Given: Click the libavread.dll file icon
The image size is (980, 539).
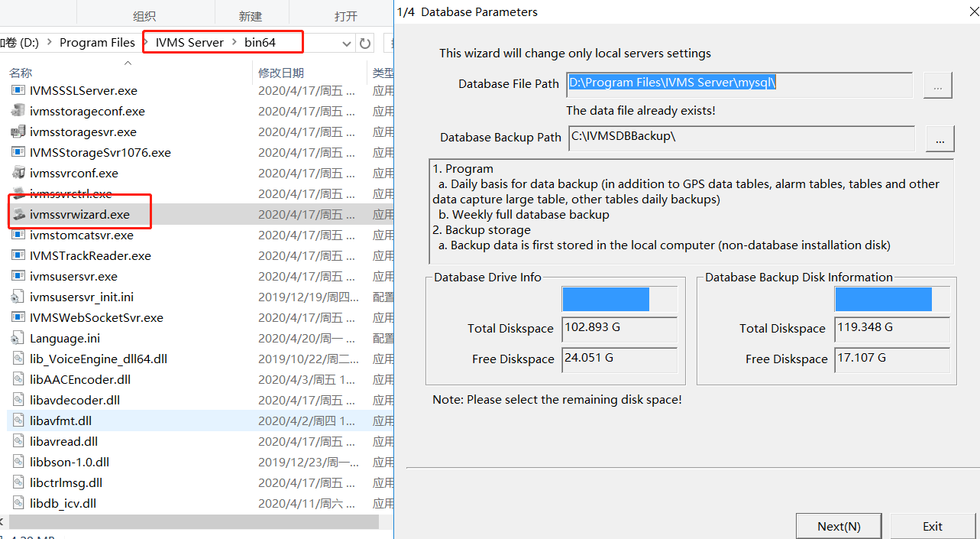Looking at the screenshot, I should [18, 441].
